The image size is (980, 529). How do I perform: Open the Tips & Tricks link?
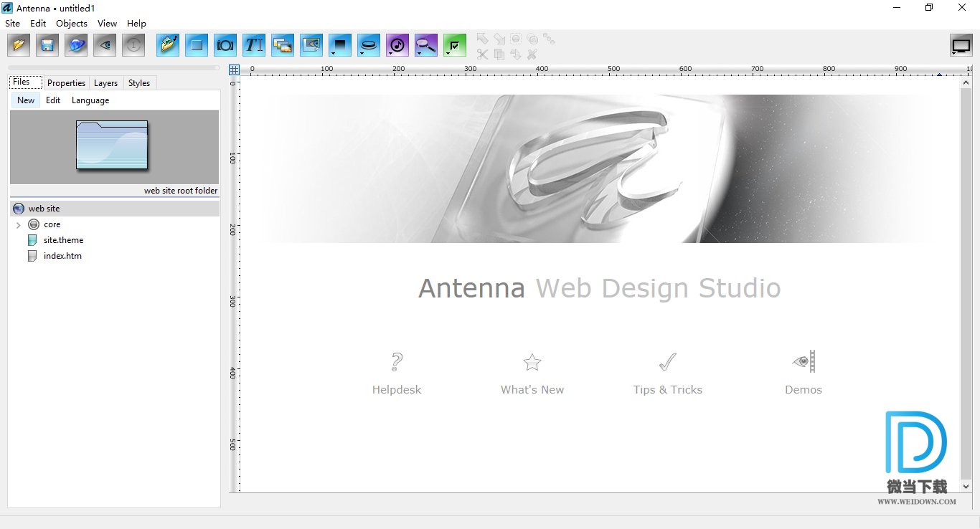pyautogui.click(x=668, y=390)
